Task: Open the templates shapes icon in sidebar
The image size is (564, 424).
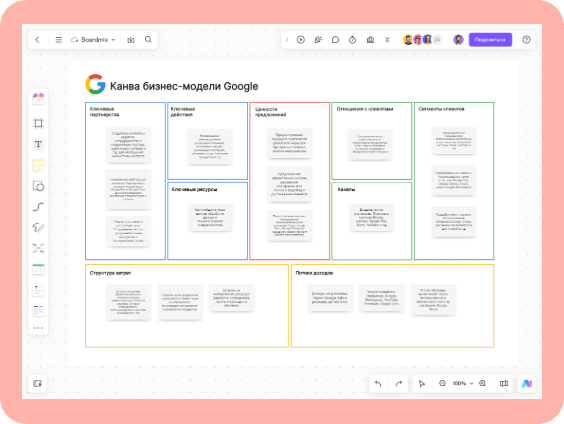Action: (x=38, y=98)
